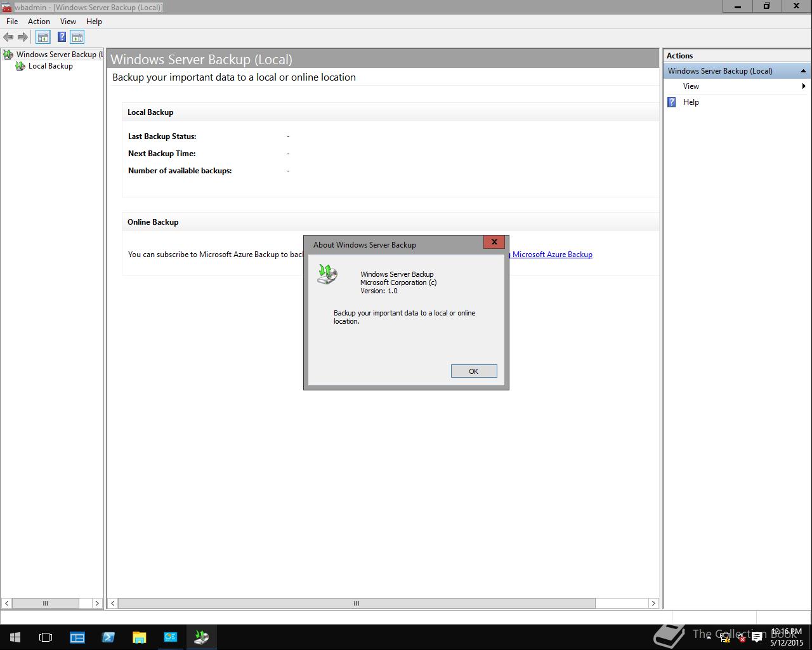Click the left tree pane scroll-right arrow
The image size is (812, 650).
tap(96, 604)
